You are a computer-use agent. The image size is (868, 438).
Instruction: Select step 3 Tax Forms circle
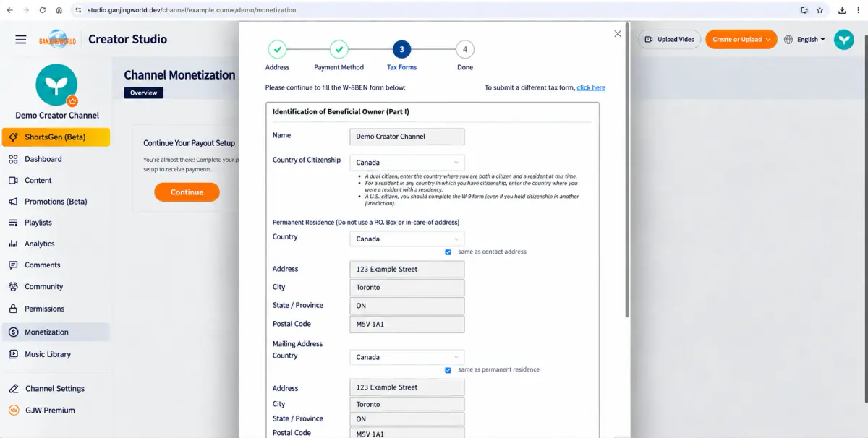[402, 49]
